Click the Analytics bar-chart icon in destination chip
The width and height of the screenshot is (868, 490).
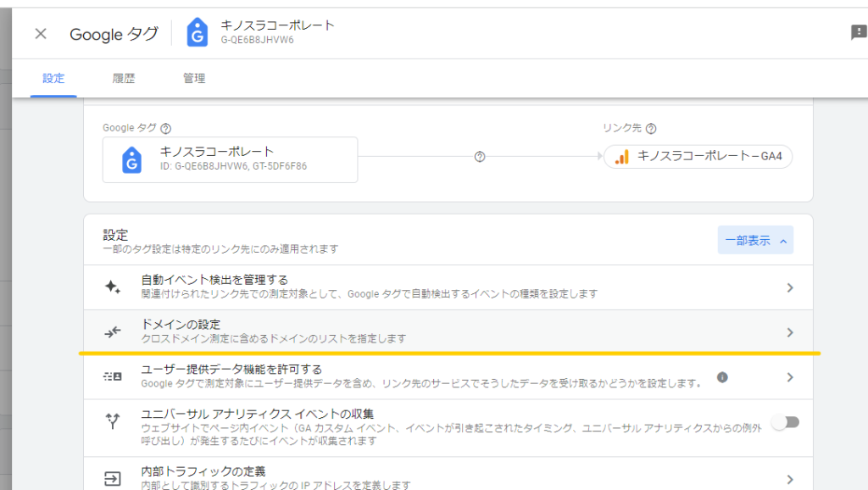pos(622,157)
